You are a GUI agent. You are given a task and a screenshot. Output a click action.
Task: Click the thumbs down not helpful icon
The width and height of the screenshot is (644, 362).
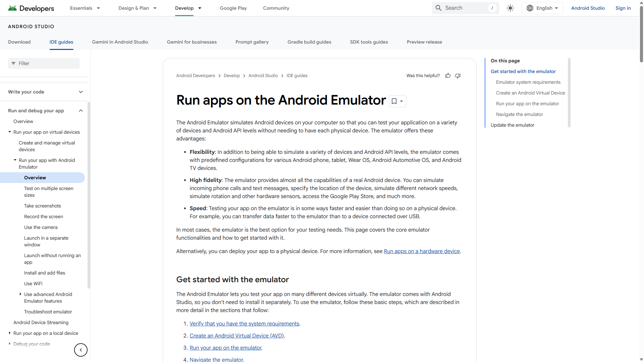point(458,76)
